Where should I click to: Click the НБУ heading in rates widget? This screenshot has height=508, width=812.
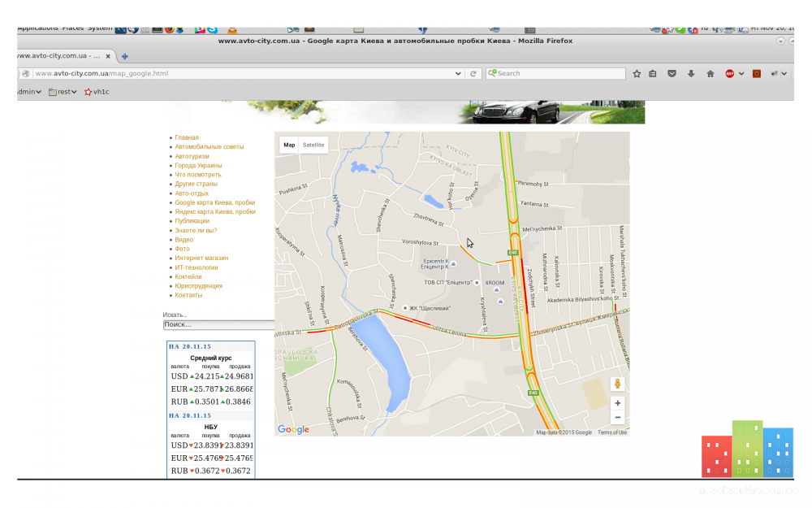211,428
